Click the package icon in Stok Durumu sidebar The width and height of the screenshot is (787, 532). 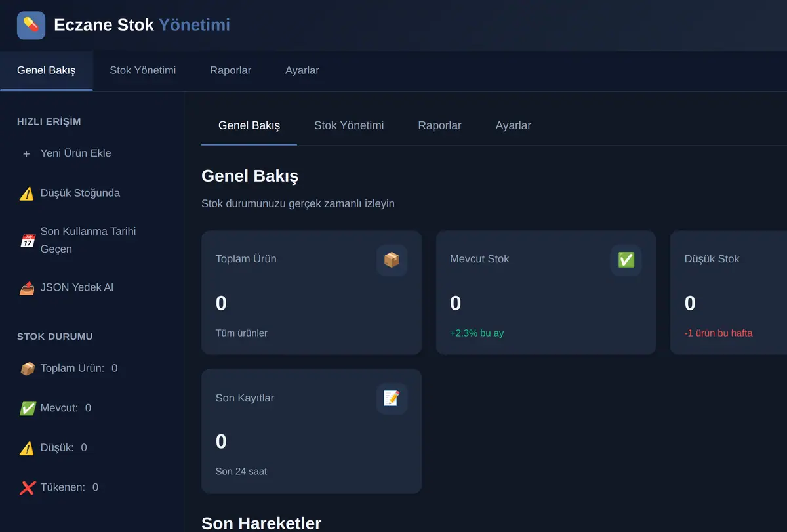[27, 369]
